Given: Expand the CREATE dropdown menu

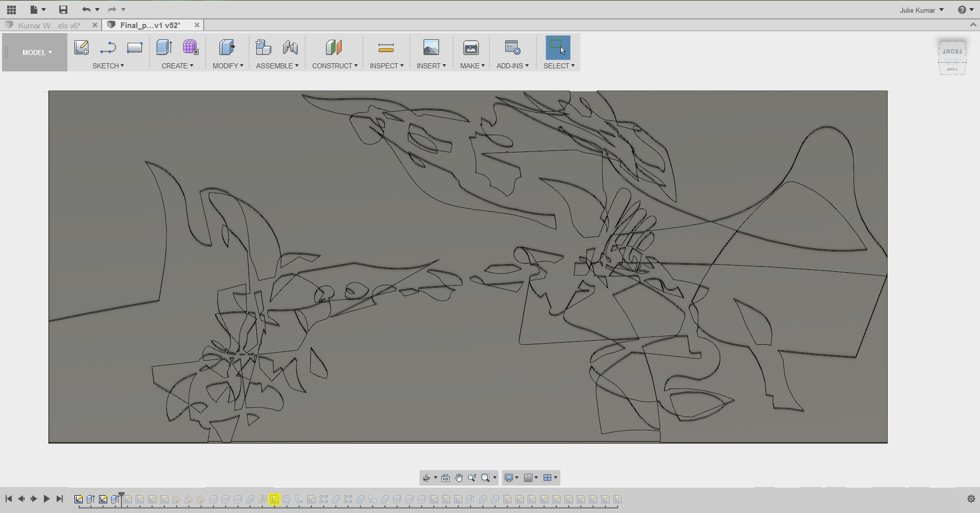Looking at the screenshot, I should pyautogui.click(x=178, y=66).
